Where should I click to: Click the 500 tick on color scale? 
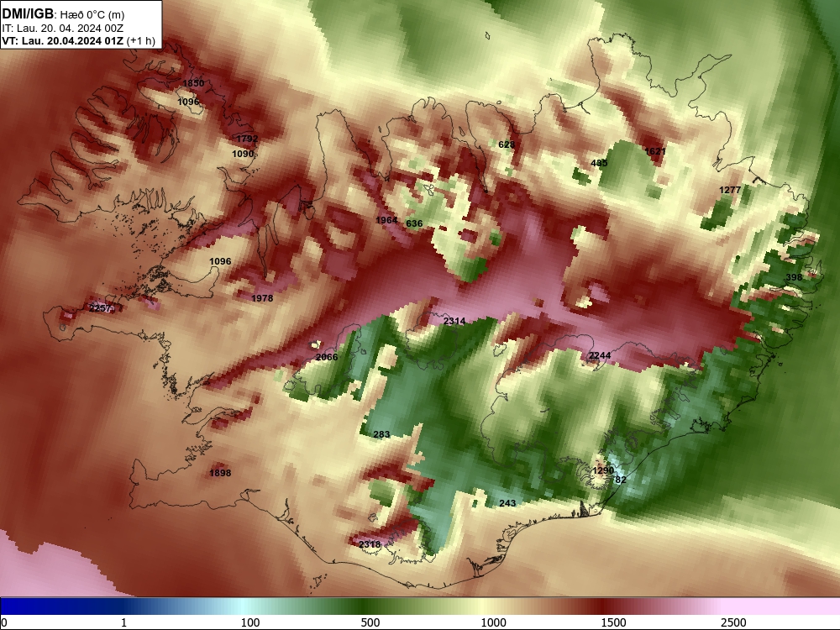coord(370,622)
